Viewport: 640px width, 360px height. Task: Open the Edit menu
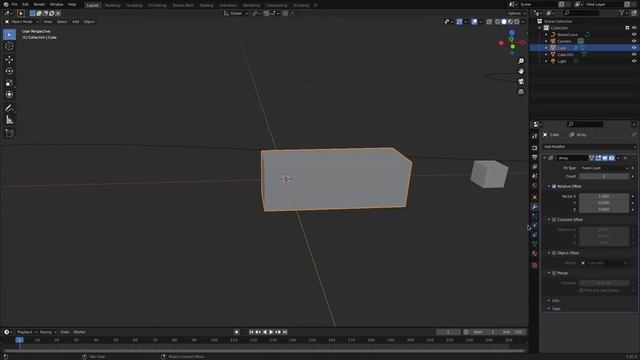pyautogui.click(x=25, y=4)
